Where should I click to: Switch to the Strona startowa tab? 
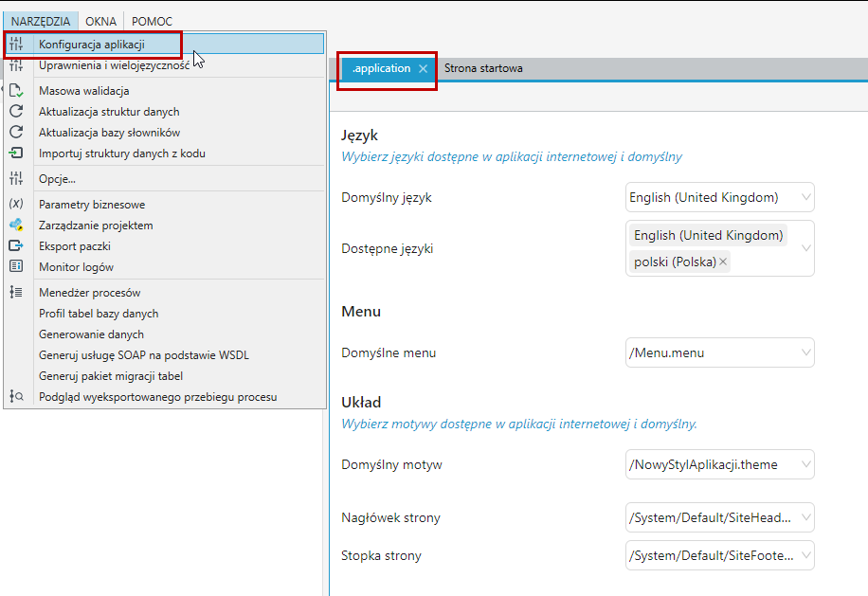pos(483,68)
